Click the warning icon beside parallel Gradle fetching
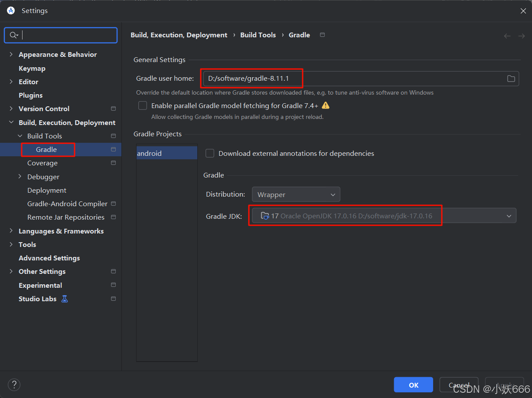This screenshot has width=532, height=398. [326, 105]
